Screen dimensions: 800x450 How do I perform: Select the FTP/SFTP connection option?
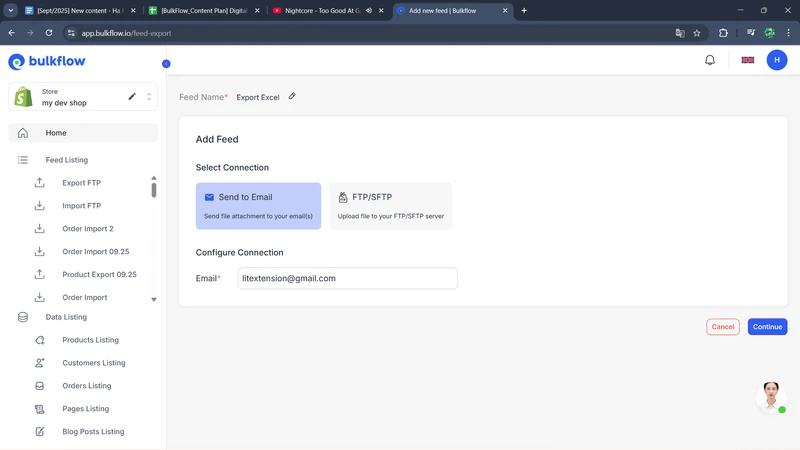click(x=390, y=206)
